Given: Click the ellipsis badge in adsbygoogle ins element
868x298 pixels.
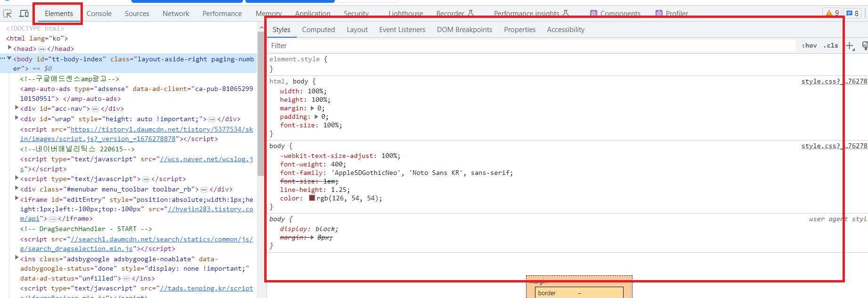Looking at the screenshot, I should pyautogui.click(x=126, y=279).
